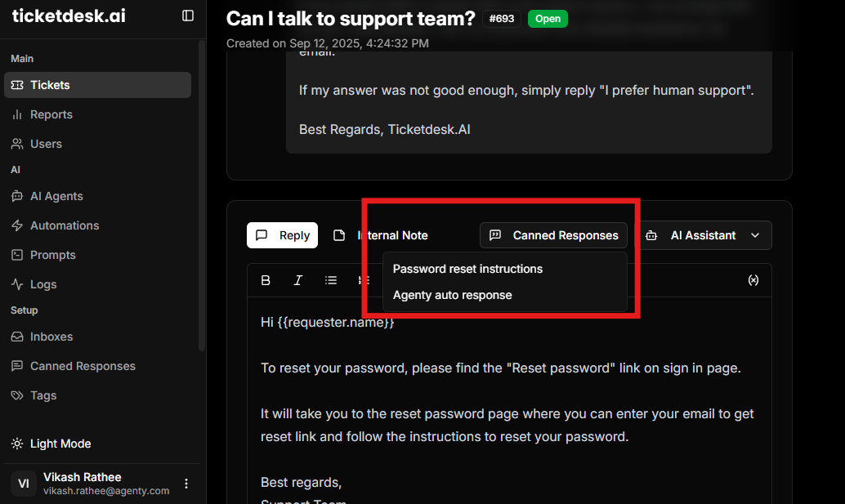
Task: Click the AI Assistant chevron arrow
Action: pyautogui.click(x=755, y=235)
